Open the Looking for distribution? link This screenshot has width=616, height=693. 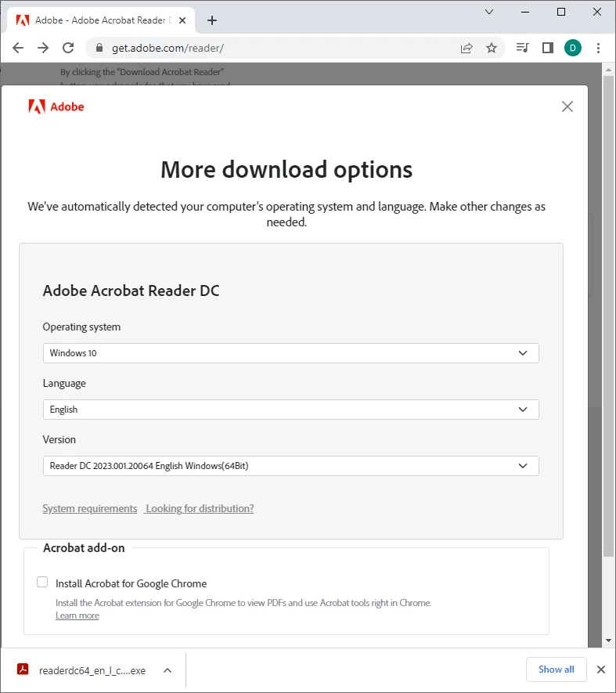pyautogui.click(x=200, y=508)
